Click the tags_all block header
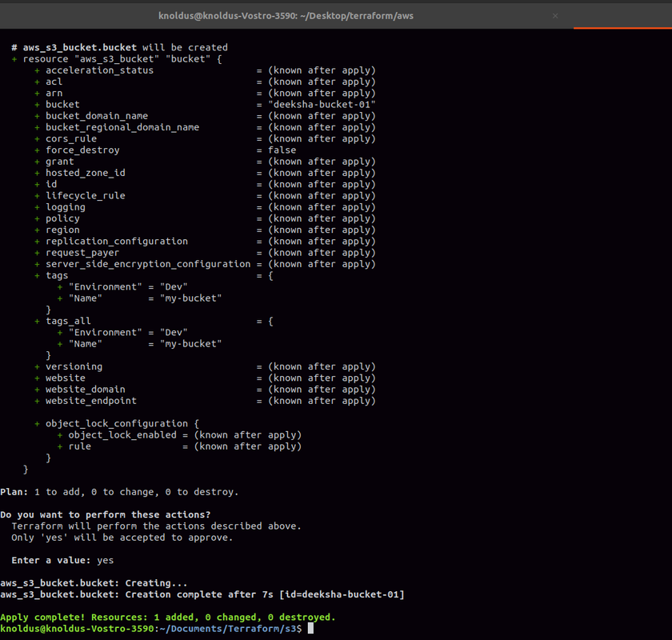This screenshot has width=672, height=640. pyautogui.click(x=154, y=321)
